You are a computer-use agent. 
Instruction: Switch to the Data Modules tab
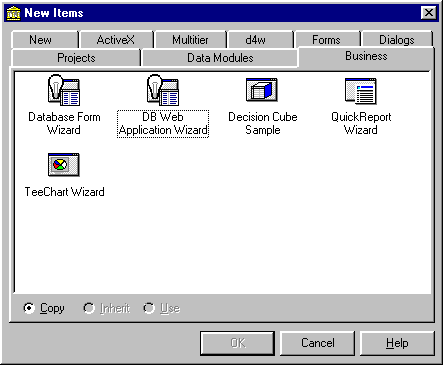220,58
